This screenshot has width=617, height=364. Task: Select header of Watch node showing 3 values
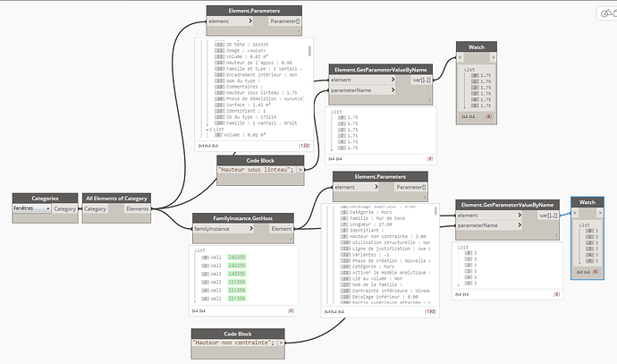coord(587,202)
